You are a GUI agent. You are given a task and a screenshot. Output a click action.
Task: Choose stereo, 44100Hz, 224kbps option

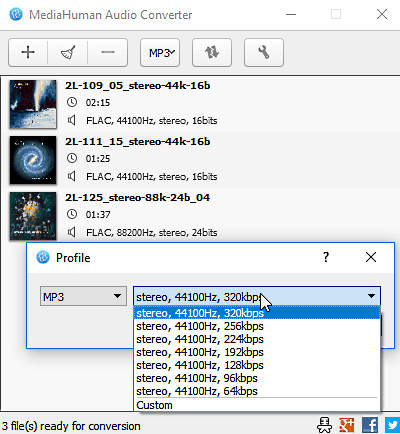(257, 339)
